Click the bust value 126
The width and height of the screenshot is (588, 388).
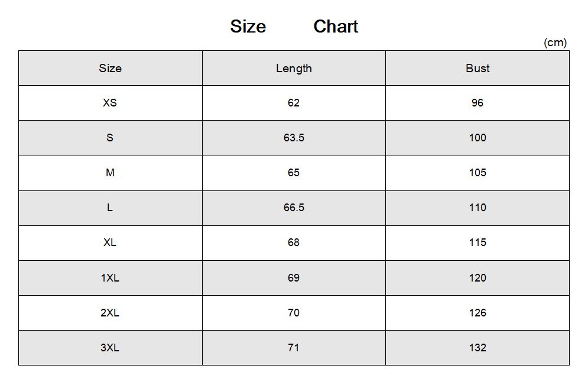coord(477,313)
